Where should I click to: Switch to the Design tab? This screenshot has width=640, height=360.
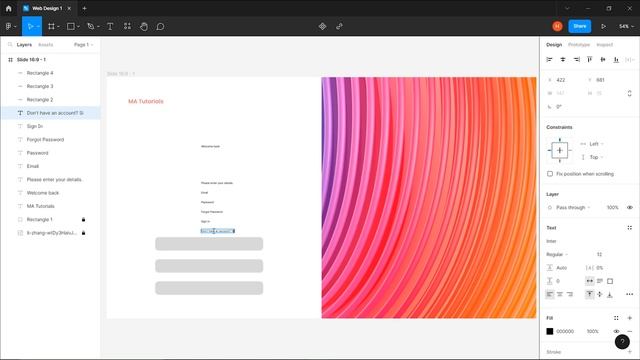click(554, 44)
